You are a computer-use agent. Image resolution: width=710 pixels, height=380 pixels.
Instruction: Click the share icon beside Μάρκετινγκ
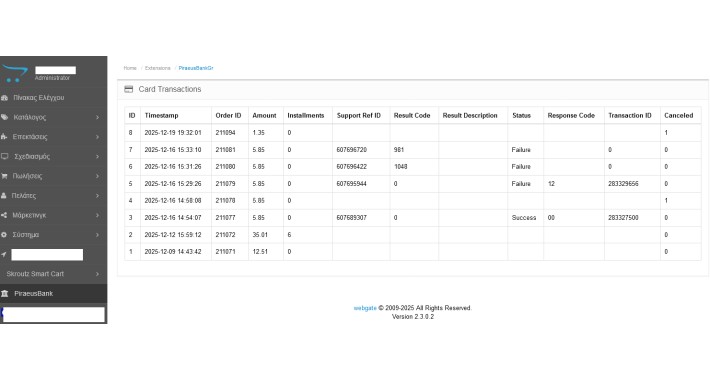click(4, 215)
